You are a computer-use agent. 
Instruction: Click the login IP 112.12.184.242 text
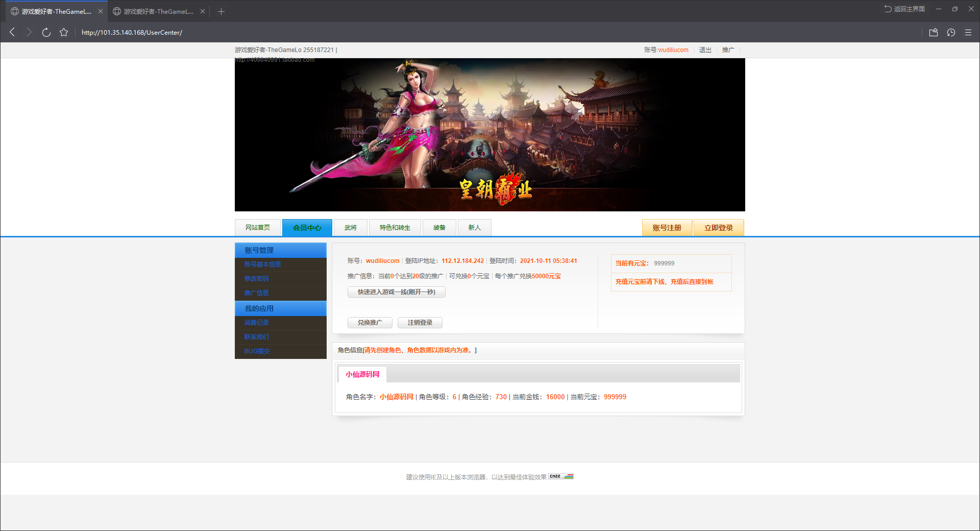point(462,261)
